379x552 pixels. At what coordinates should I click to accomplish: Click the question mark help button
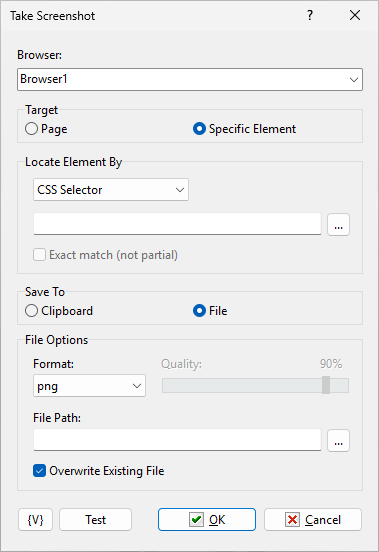[x=310, y=15]
